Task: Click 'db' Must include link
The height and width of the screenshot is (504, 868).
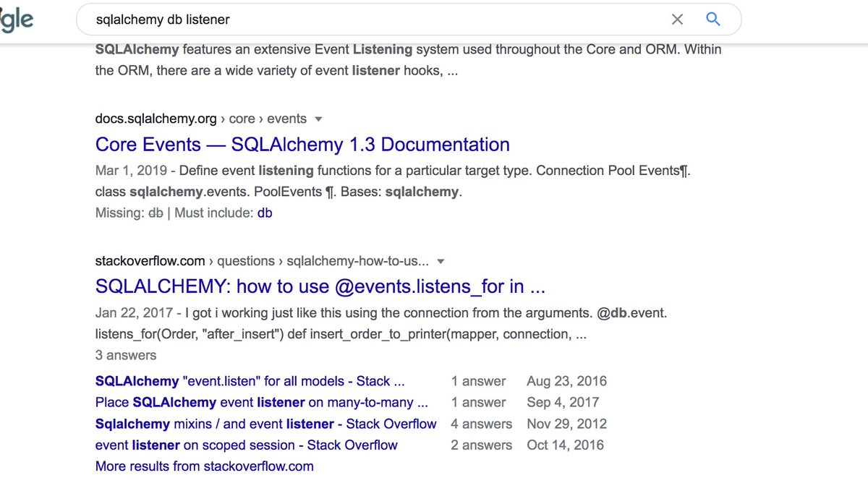Action: tap(265, 213)
